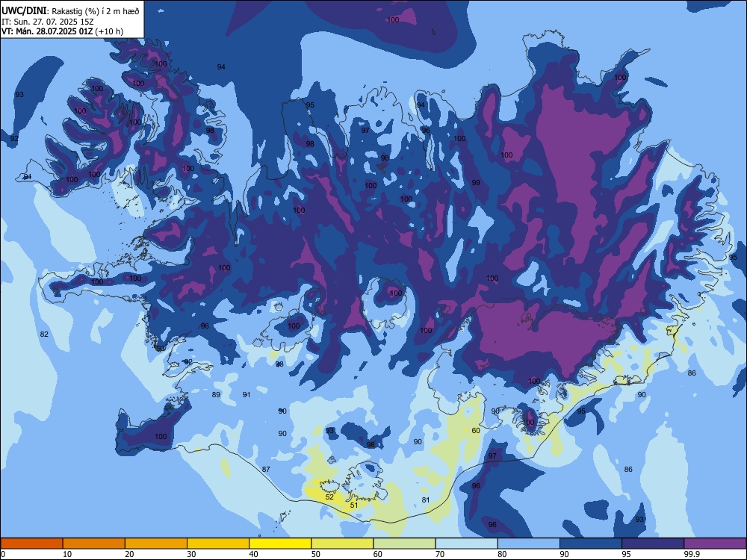Select the orange 10–20 legend color block
The height and width of the screenshot is (560, 747).
coord(94,544)
